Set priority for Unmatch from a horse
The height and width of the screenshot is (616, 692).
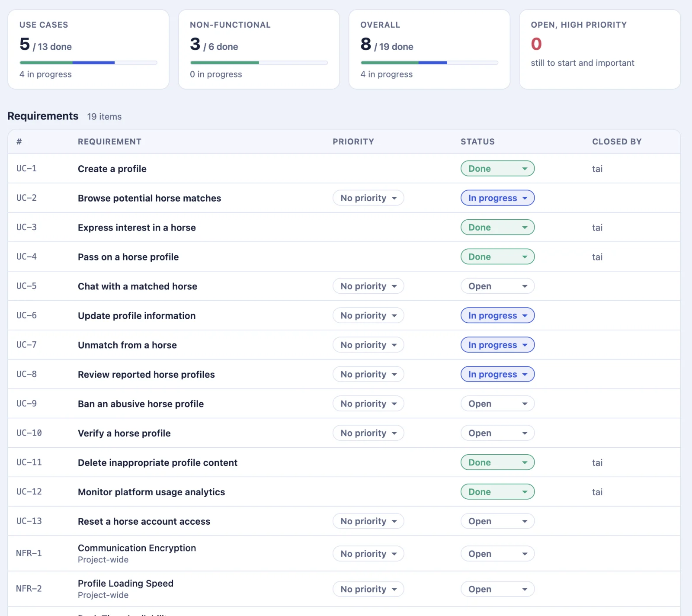coord(368,345)
